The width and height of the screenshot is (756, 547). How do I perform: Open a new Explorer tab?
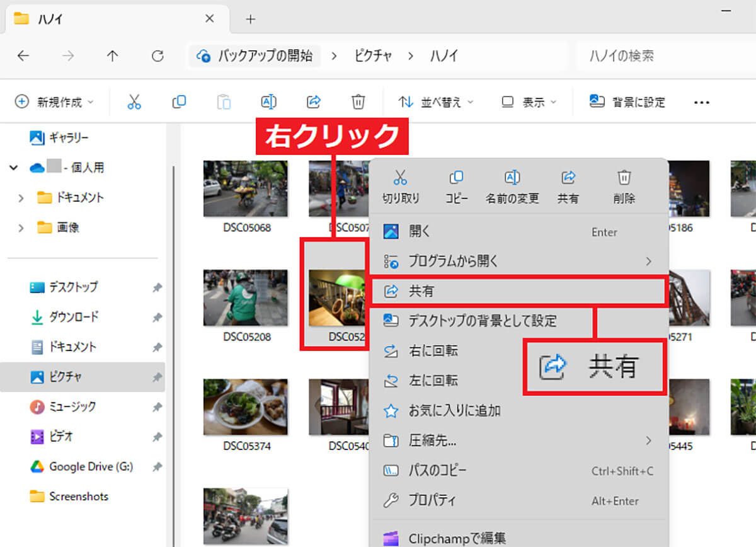(x=250, y=19)
